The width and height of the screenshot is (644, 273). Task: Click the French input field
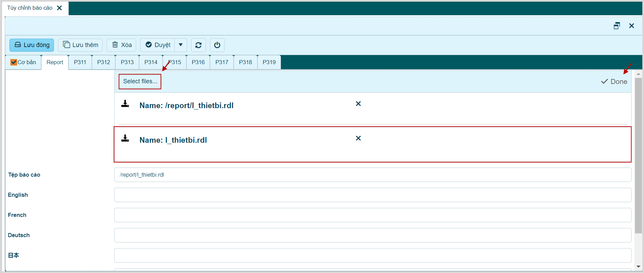pos(373,215)
